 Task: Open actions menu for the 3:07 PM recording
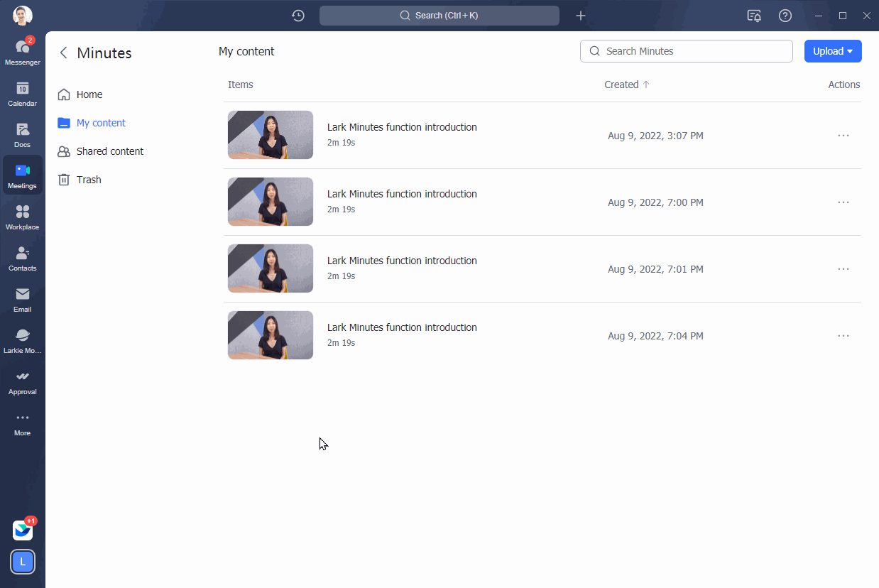tap(843, 135)
